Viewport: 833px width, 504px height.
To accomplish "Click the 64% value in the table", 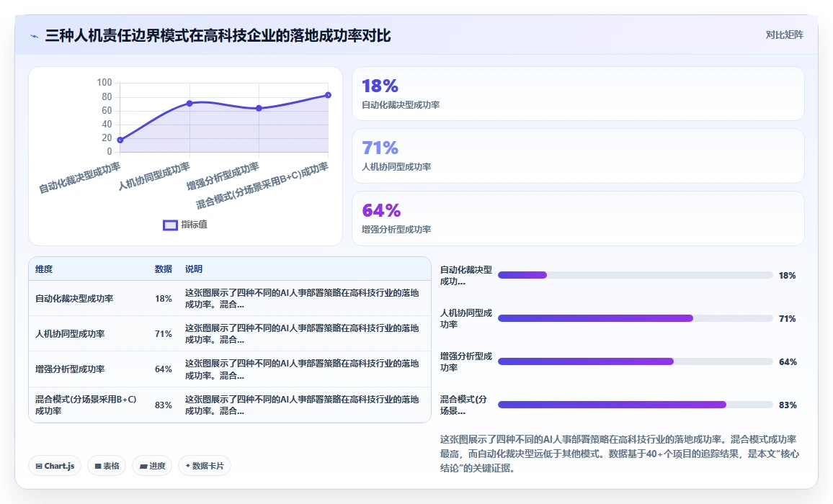I will tap(163, 369).
